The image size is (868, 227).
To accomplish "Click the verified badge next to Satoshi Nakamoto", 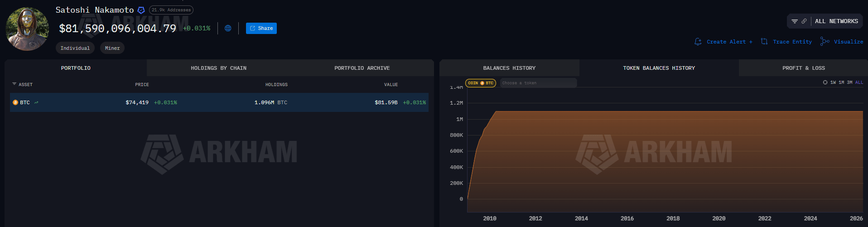I will [141, 10].
